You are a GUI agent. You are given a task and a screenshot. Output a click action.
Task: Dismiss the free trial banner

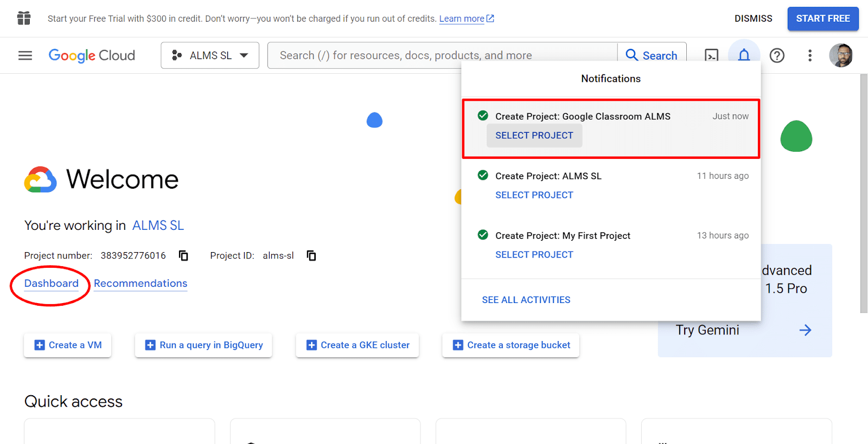pos(753,18)
